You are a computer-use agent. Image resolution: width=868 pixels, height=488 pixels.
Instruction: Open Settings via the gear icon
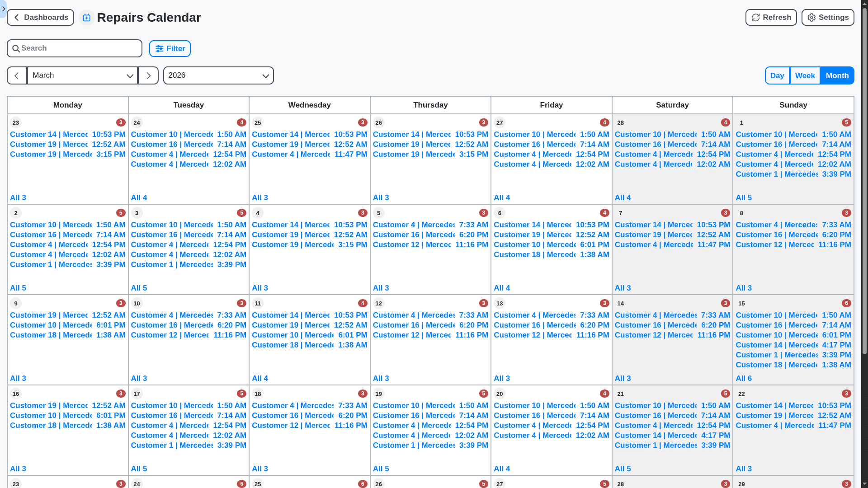[x=812, y=17]
